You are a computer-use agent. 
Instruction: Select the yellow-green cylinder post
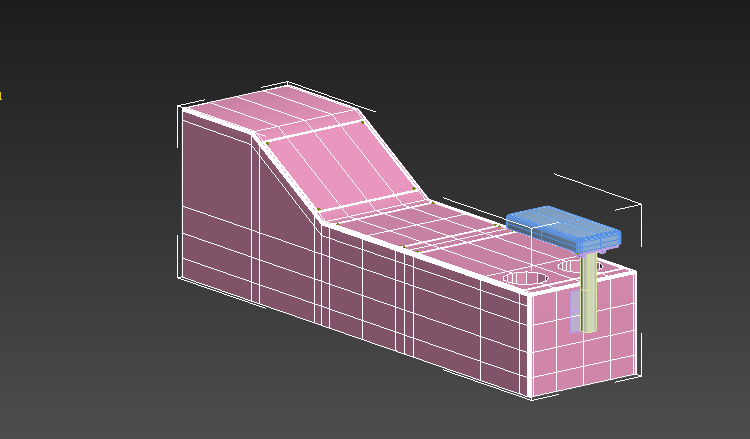pyautogui.click(x=589, y=292)
